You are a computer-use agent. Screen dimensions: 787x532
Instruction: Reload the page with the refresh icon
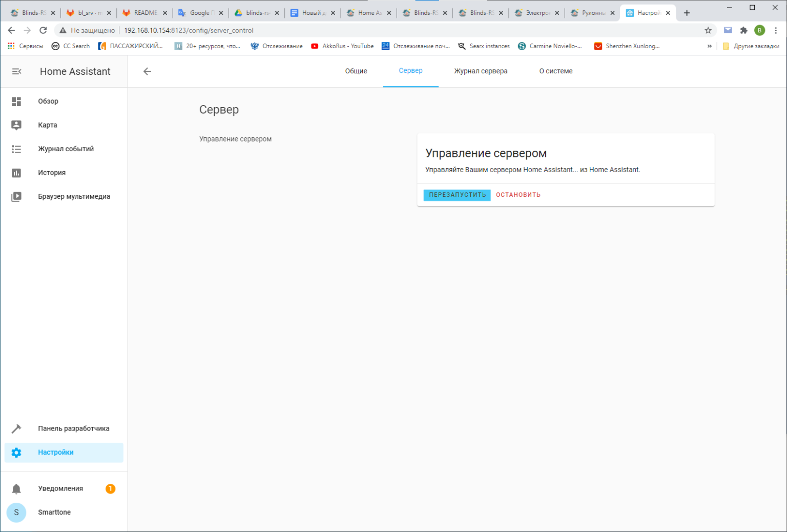click(x=43, y=30)
